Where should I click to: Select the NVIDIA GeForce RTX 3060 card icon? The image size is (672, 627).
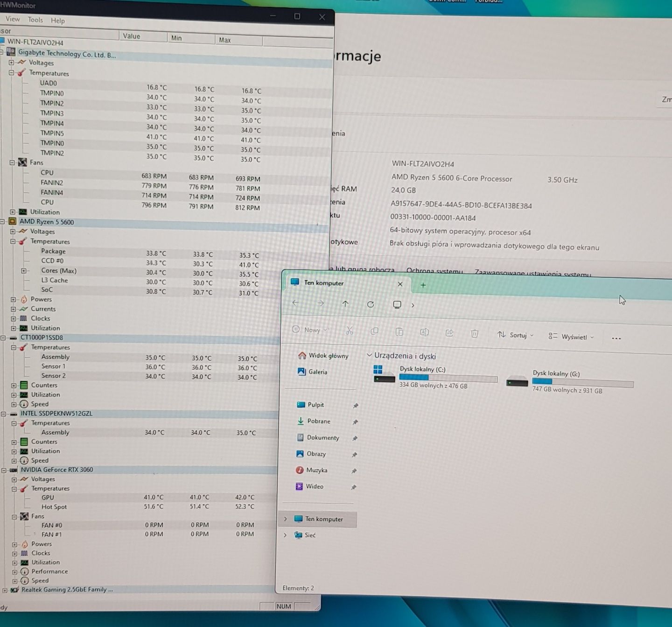[14, 470]
